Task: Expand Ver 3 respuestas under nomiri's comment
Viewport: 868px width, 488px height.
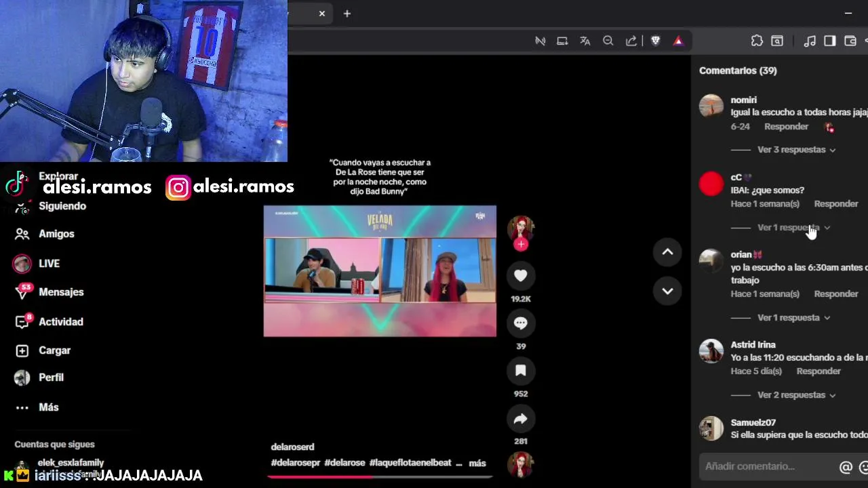Action: point(796,150)
